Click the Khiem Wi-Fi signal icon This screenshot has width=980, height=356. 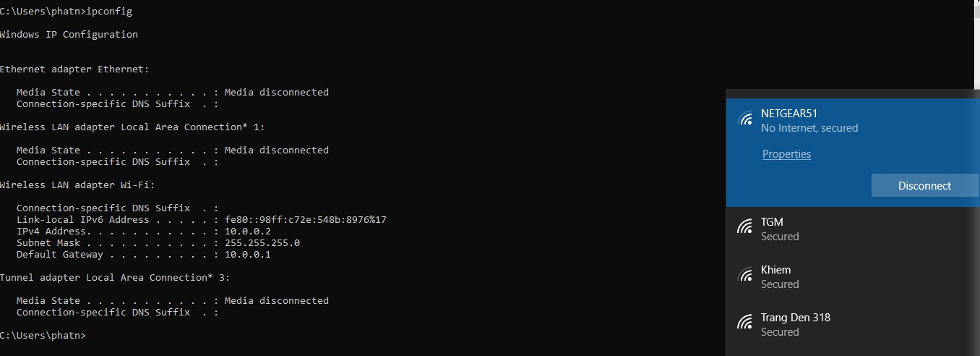click(744, 275)
